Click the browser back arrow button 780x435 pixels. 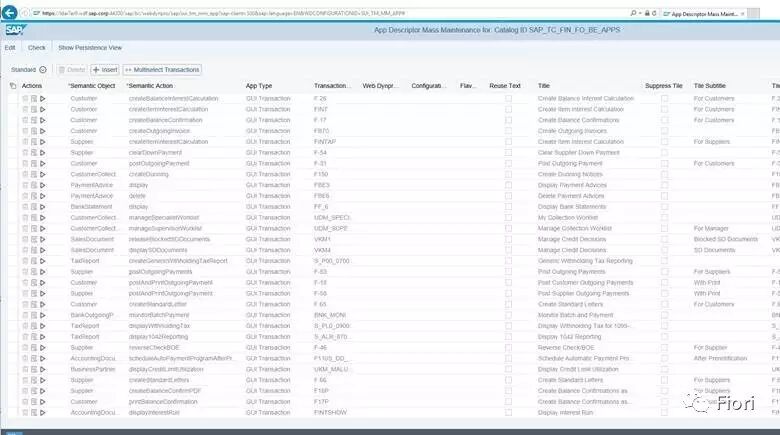9,12
